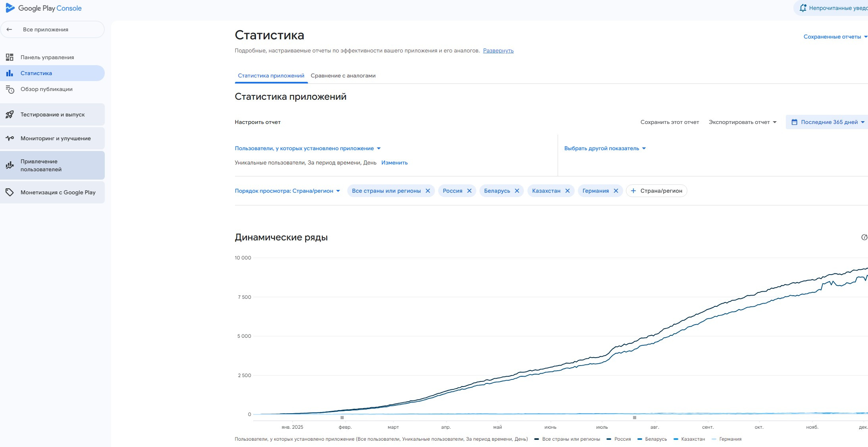Remove the Германия filter chip
The width and height of the screenshot is (868, 447).
click(616, 191)
